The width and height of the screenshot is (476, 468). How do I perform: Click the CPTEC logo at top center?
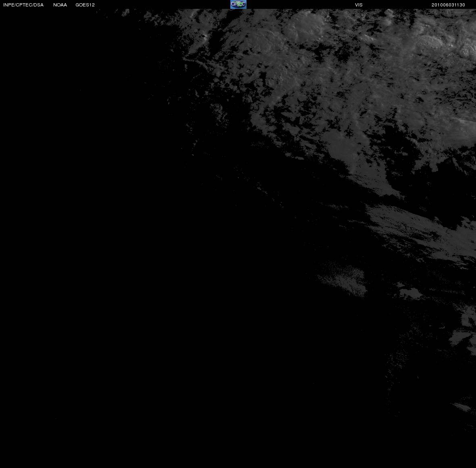click(x=238, y=4)
